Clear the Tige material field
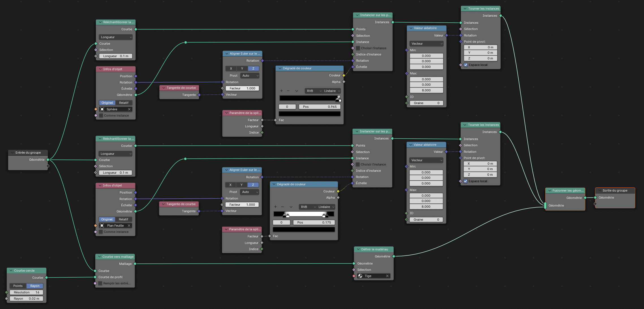 (x=387, y=276)
